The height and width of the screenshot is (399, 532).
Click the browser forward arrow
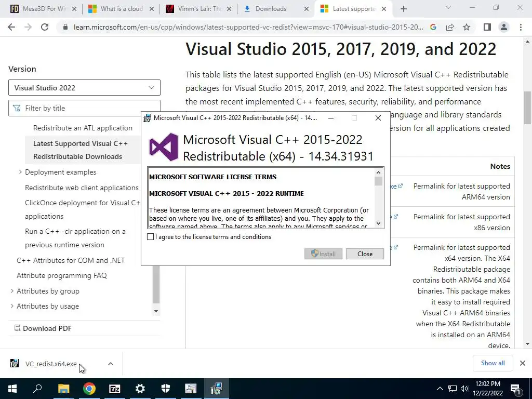pyautogui.click(x=28, y=27)
